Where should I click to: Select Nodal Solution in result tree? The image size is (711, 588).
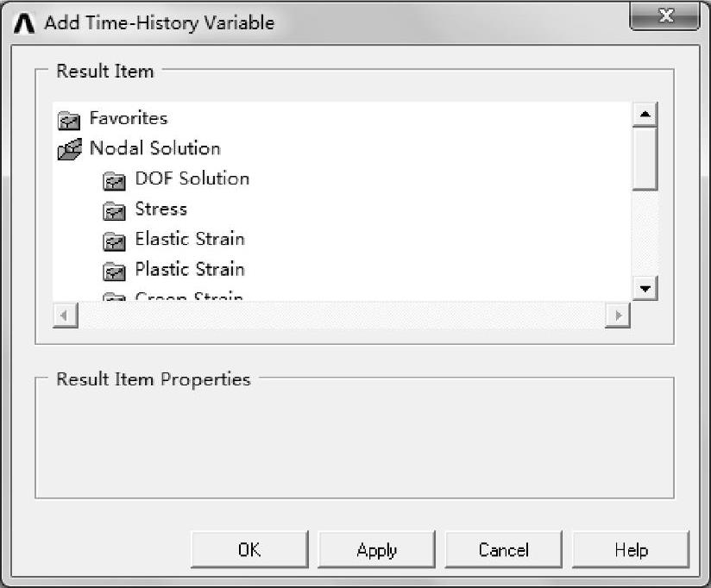click(155, 148)
